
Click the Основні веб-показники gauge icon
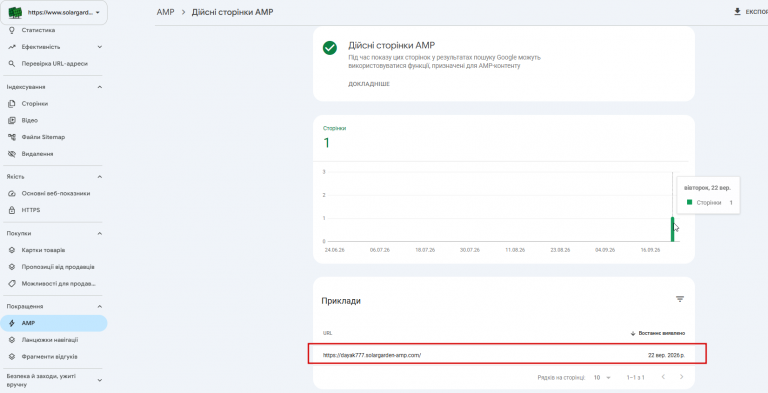(12, 194)
